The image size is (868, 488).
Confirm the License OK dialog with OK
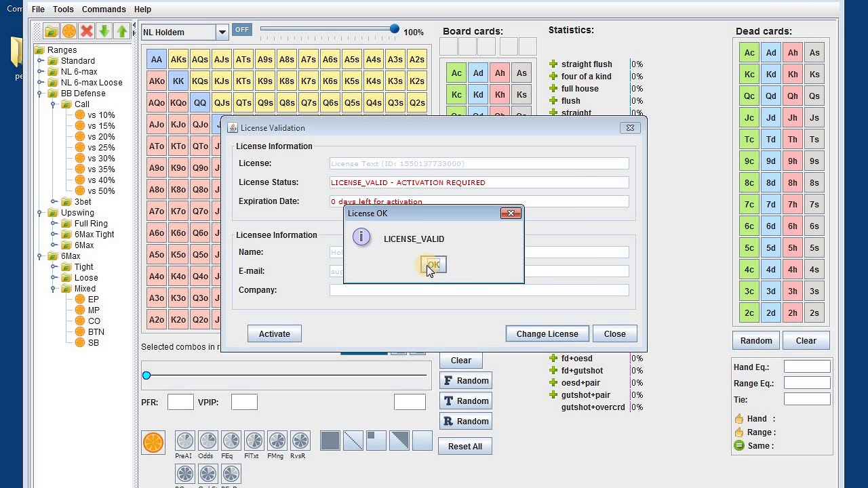(433, 265)
